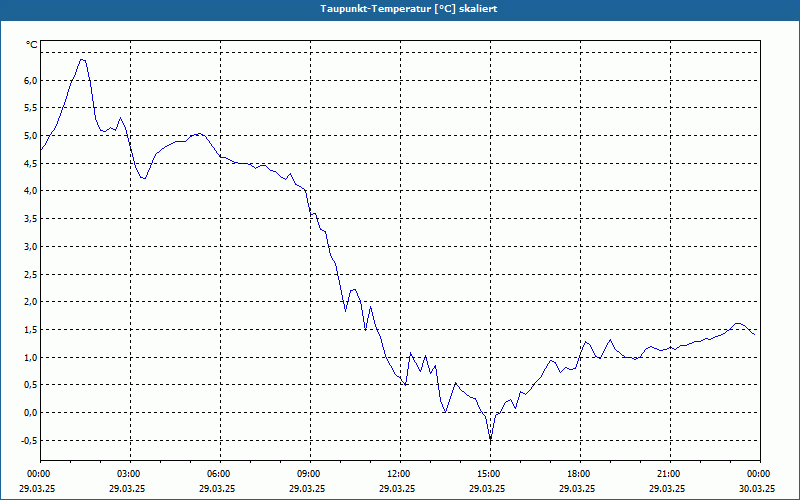
Task: Click the 06:00 time axis label
Action: 220,474
